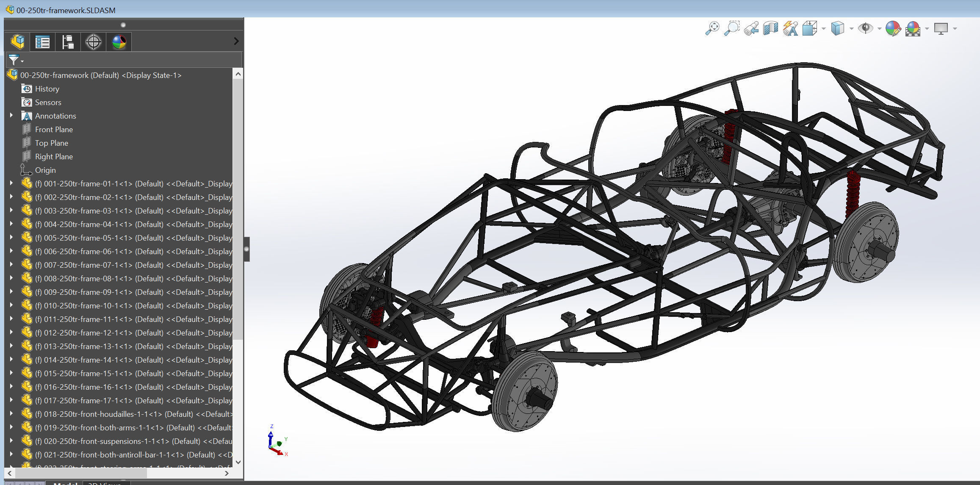Select the 012-250tr-frame-12 component

point(133,333)
